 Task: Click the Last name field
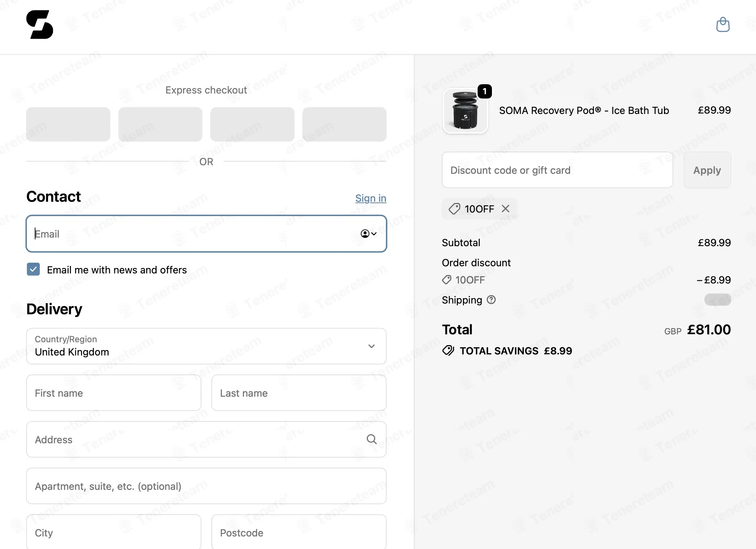299,393
